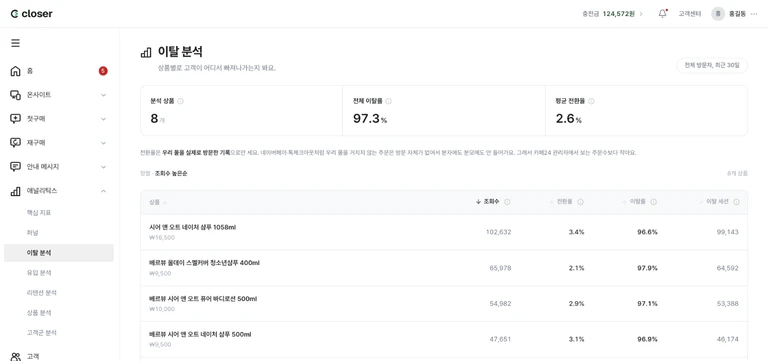This screenshot has height=361, width=768.
Task: Click the 65,978 view count cell
Action: pos(500,268)
